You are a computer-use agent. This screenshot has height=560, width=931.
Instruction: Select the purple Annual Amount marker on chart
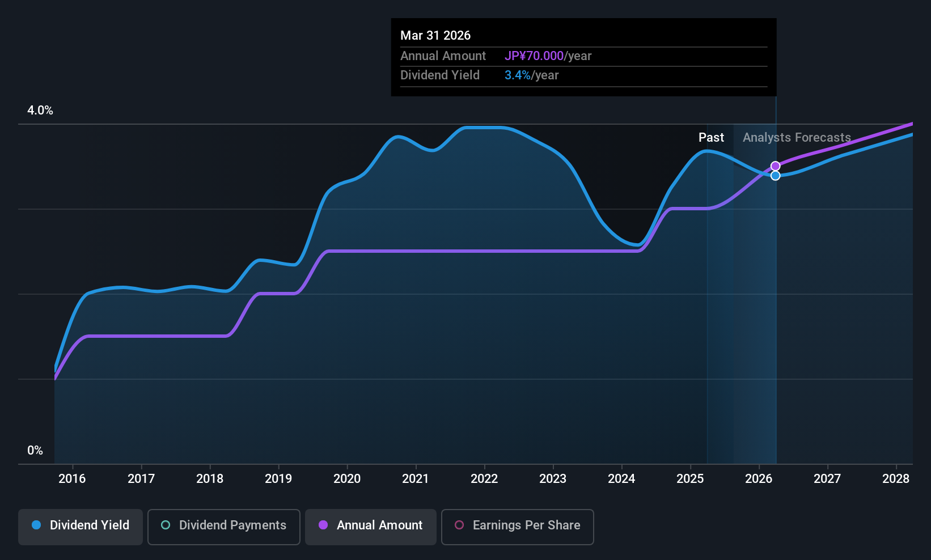click(x=775, y=166)
